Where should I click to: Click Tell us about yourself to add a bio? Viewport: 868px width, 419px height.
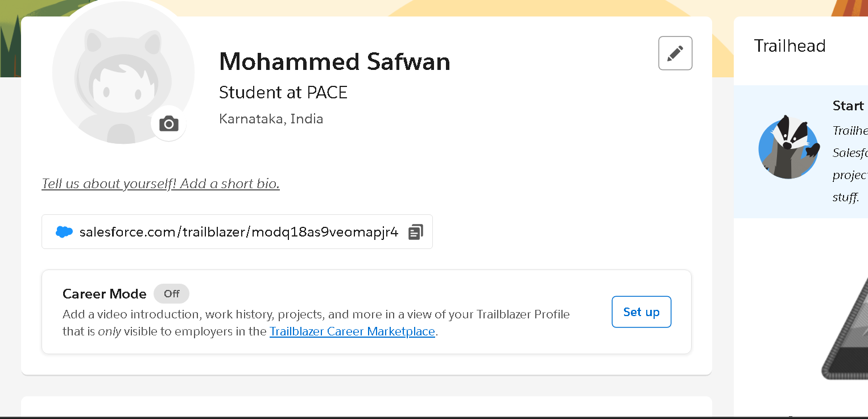pos(160,183)
